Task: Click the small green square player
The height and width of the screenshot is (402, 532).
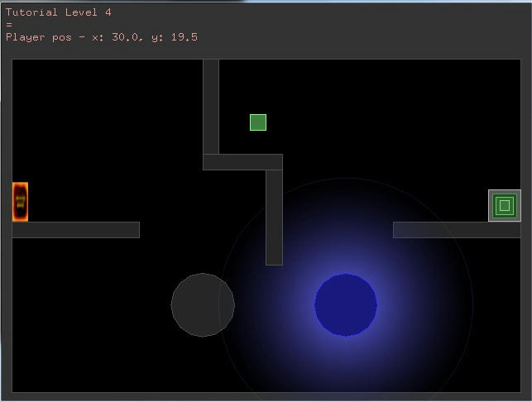Action: (x=258, y=122)
